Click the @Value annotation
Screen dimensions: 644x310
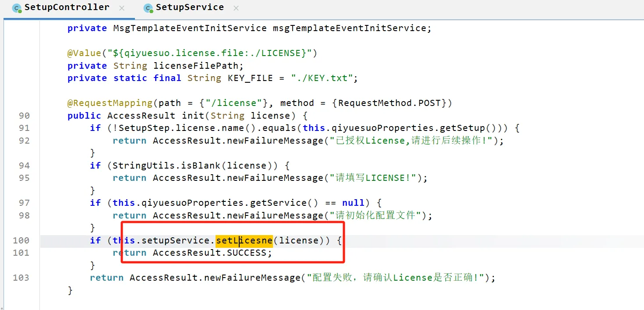click(x=84, y=53)
